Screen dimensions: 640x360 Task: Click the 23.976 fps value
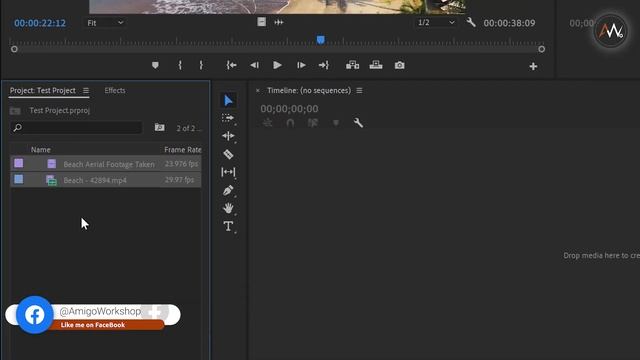coord(182,164)
